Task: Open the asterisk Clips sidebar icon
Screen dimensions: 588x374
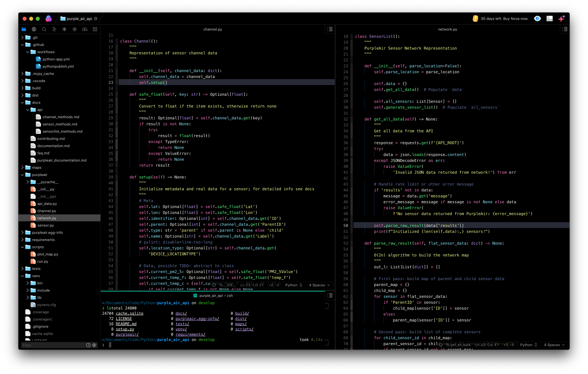Action: click(64, 29)
